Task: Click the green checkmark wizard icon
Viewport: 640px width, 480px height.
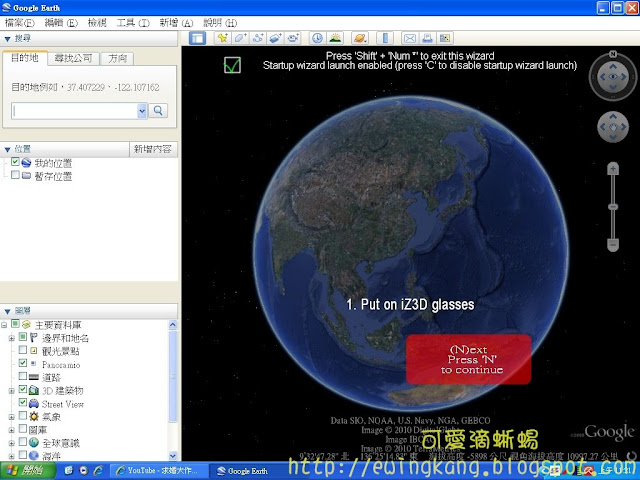Action: [232, 65]
